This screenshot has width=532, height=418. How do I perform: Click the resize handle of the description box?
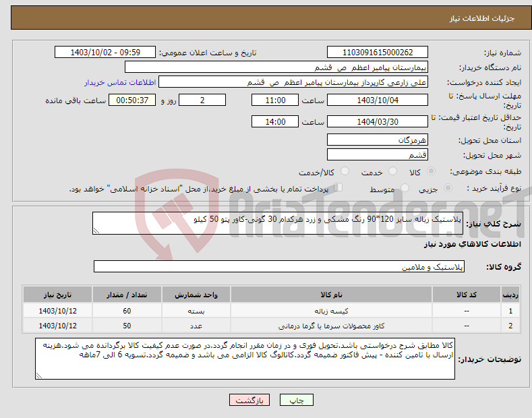click(x=96, y=231)
